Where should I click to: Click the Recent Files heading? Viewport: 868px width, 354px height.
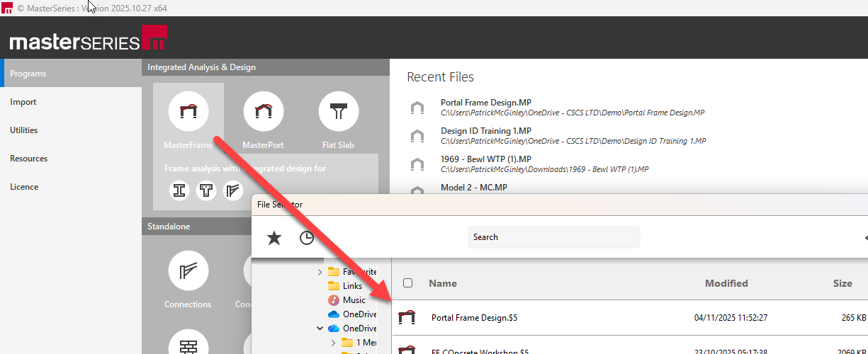441,77
